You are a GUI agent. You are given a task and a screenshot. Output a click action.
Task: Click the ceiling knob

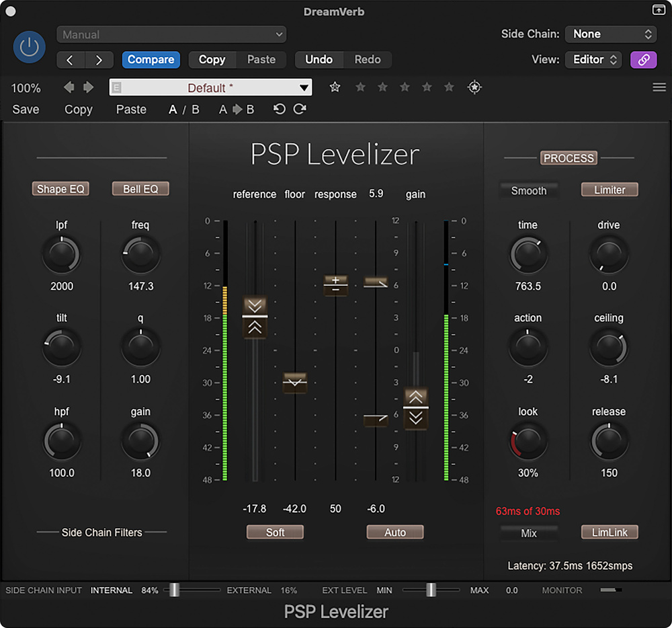609,348
